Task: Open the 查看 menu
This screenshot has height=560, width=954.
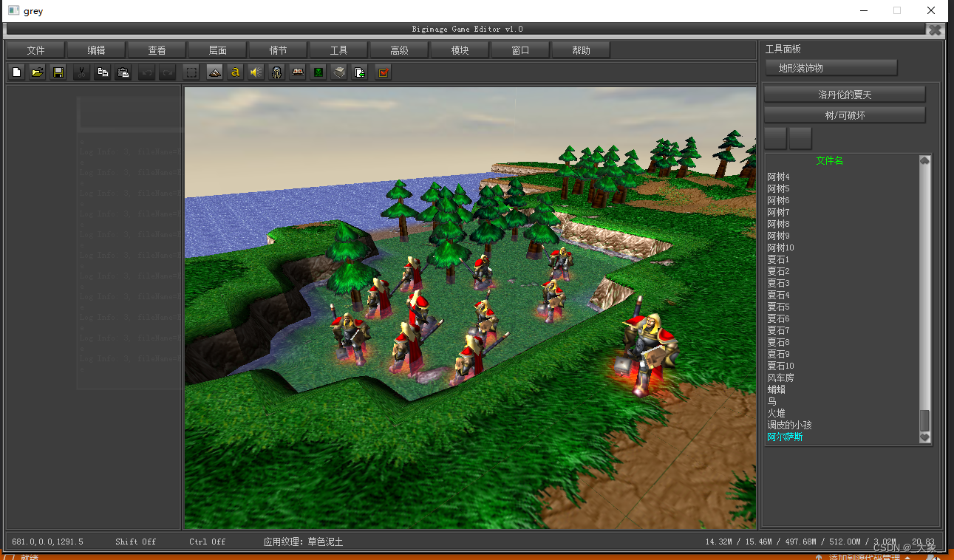Action: click(157, 50)
